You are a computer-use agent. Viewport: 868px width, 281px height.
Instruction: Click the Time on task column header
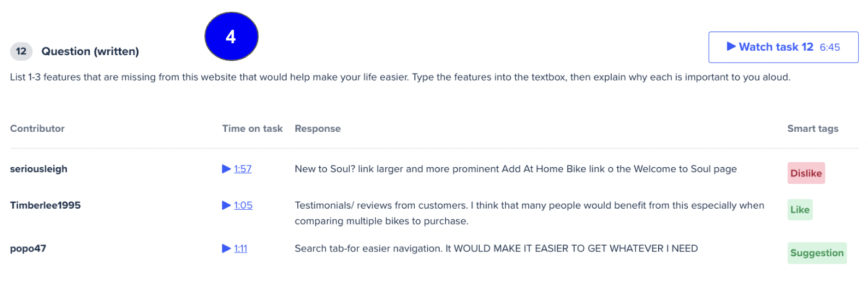253,129
